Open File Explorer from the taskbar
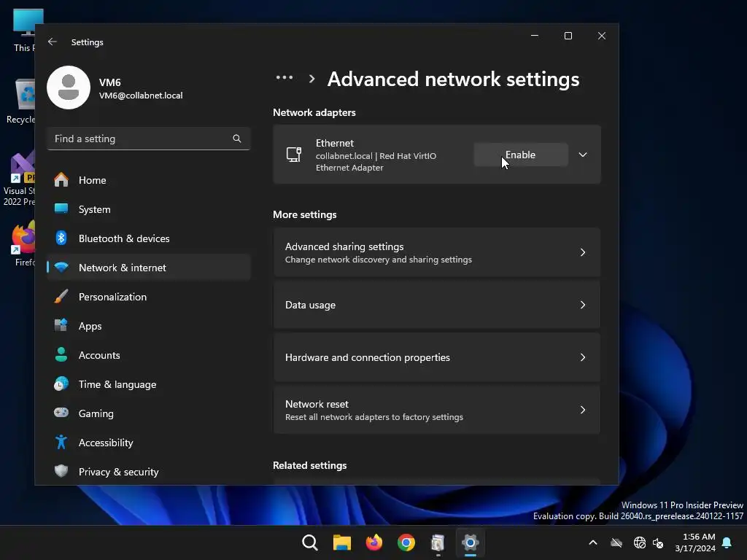The width and height of the screenshot is (747, 560). click(342, 542)
